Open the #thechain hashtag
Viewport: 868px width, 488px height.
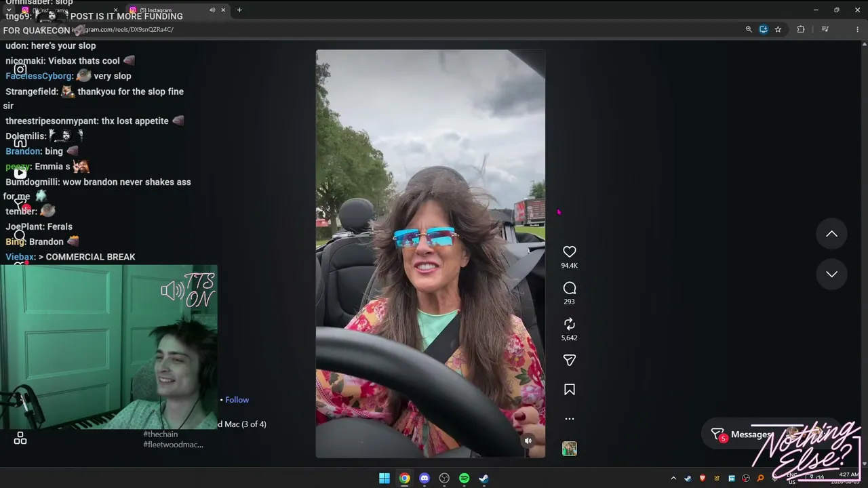pos(160,434)
